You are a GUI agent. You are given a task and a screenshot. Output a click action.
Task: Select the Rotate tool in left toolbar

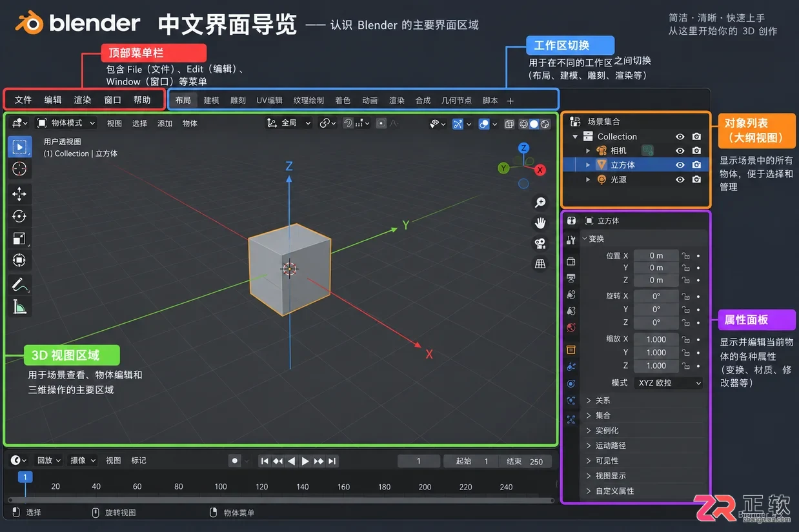pos(19,216)
